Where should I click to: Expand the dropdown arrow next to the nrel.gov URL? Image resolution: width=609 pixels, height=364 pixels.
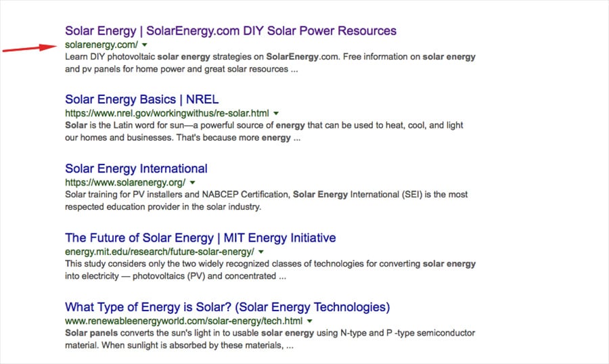coord(276,114)
